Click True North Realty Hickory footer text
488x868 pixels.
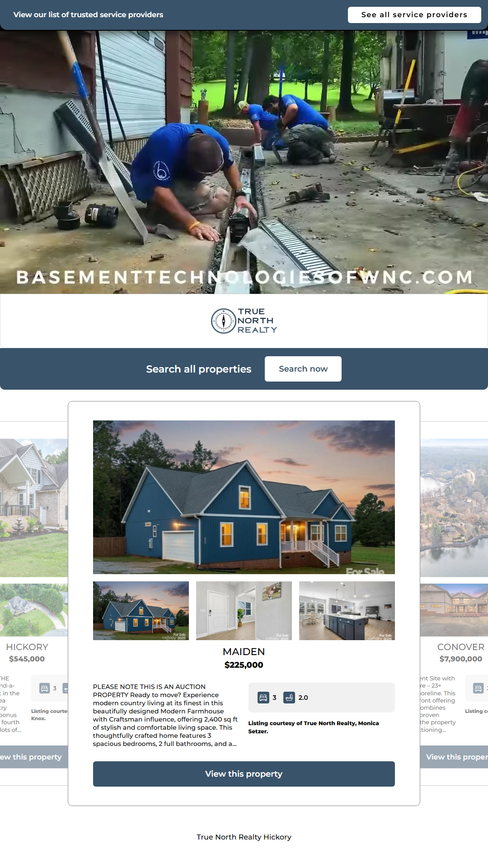(x=244, y=837)
